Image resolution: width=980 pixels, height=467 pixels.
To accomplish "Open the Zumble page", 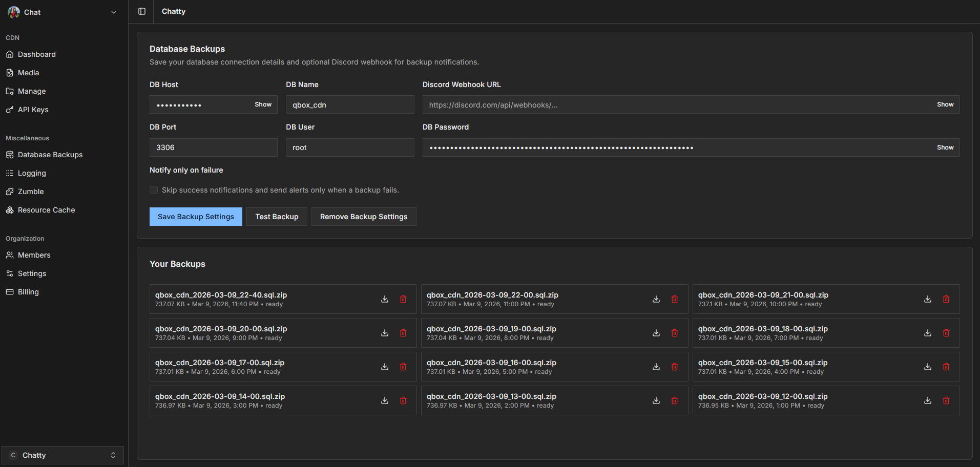I will (30, 191).
